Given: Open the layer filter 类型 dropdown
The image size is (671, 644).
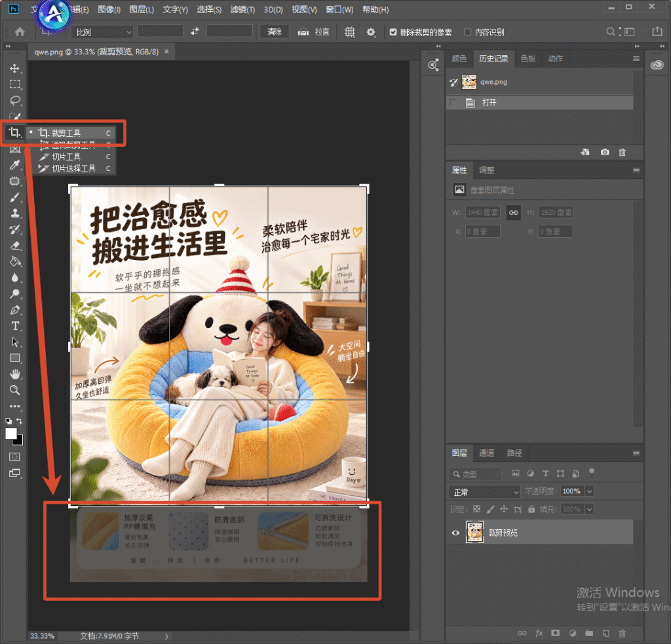Looking at the screenshot, I should tap(475, 474).
